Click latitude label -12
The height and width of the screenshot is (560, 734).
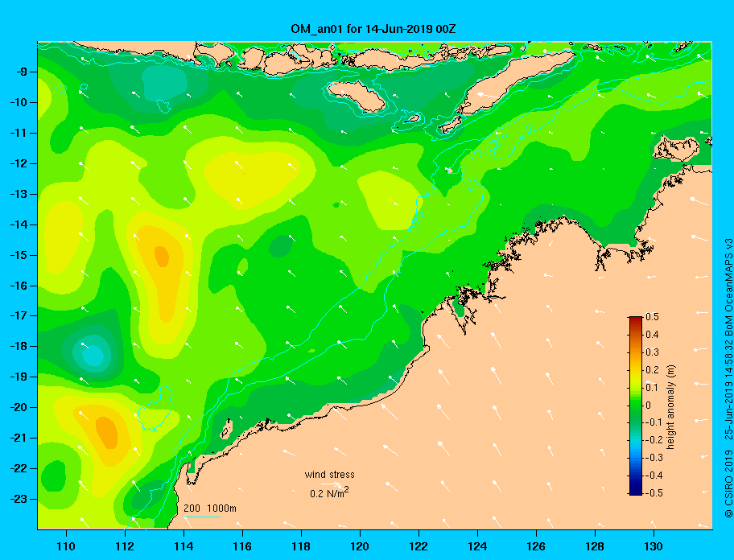tap(19, 164)
